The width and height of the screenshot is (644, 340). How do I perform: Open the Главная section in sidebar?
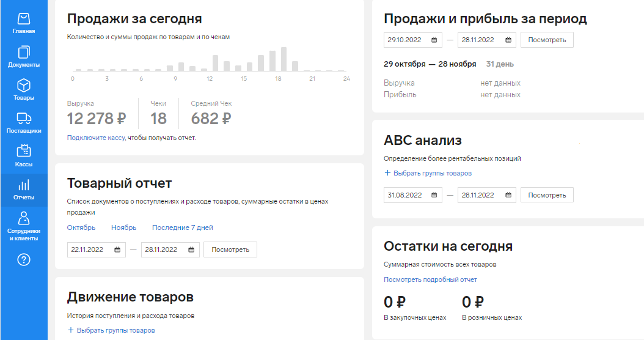click(24, 23)
